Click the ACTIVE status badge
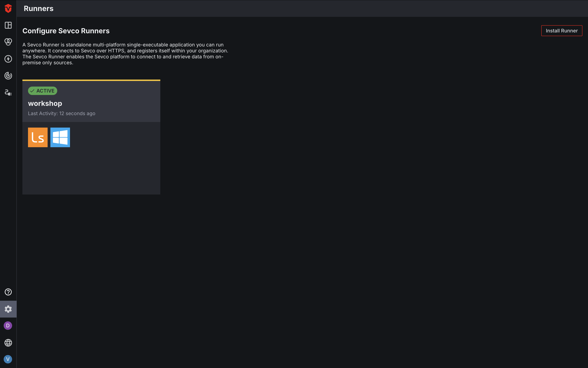This screenshot has width=588, height=368. (x=43, y=91)
